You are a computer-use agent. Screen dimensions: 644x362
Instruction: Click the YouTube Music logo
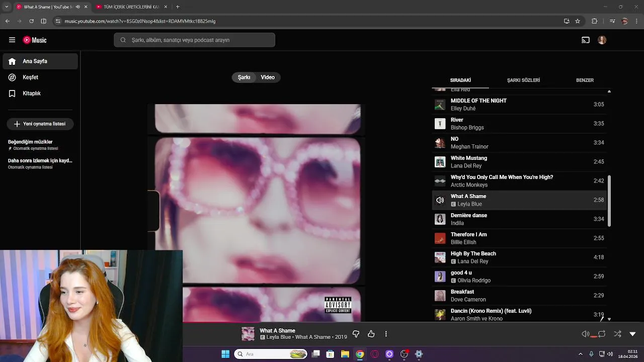point(35,40)
